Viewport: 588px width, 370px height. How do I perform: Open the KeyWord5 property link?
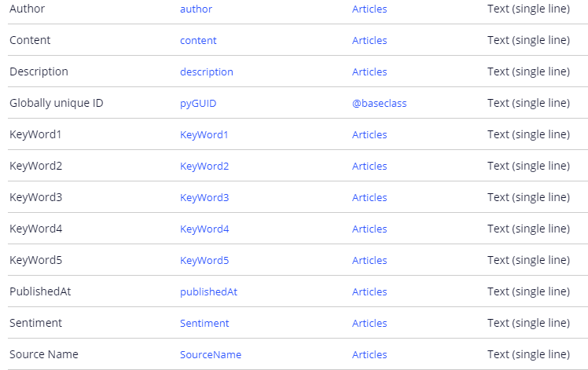pos(204,260)
